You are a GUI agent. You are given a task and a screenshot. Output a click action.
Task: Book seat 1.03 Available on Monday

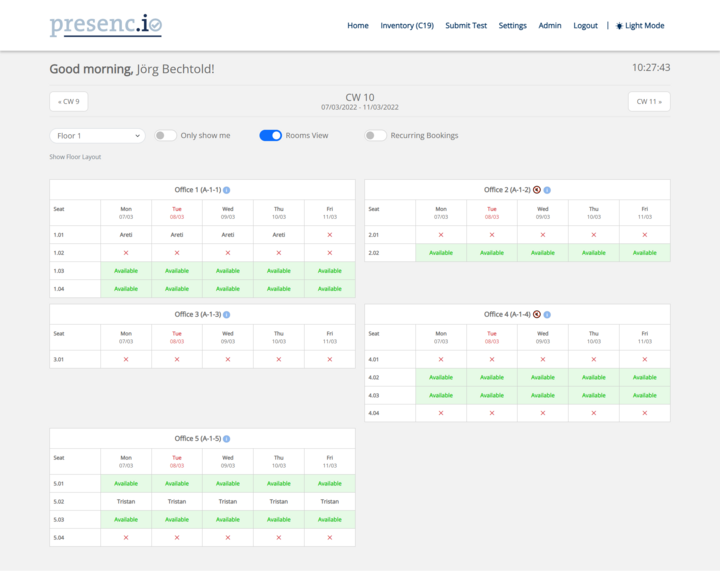coord(126,271)
